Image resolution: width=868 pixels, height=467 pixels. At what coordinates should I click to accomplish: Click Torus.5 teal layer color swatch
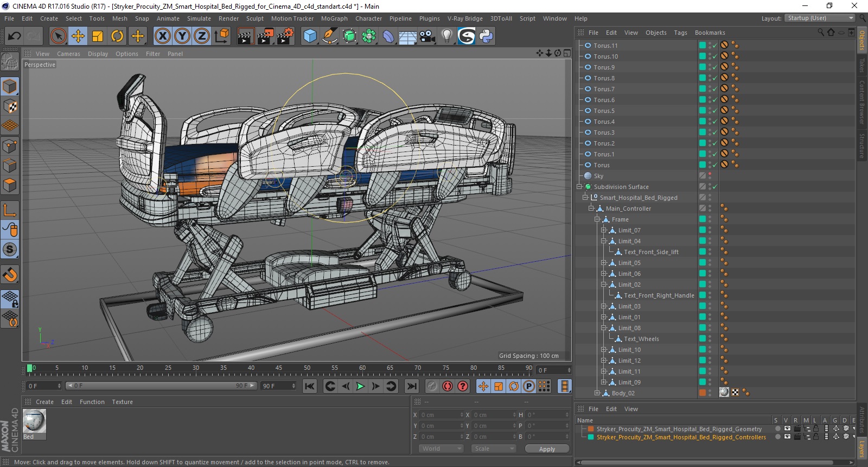(x=703, y=111)
